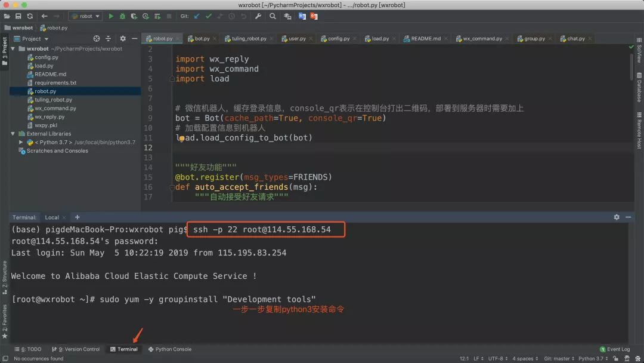The image size is (644, 363).
Task: Hide the Project panel with minus icon
Action: coord(134,38)
